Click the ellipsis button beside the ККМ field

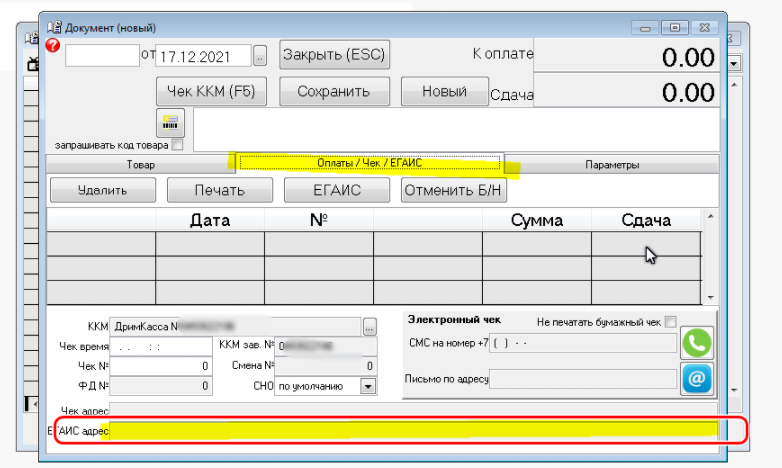tap(369, 326)
